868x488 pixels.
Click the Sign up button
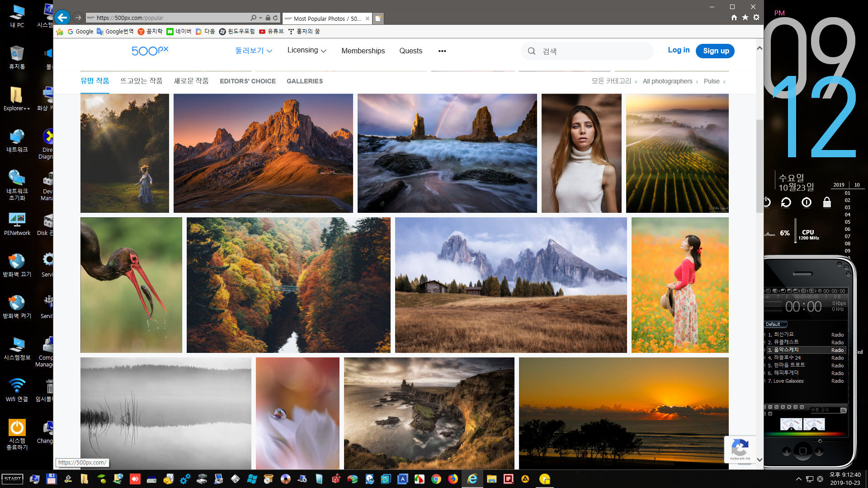(x=716, y=51)
